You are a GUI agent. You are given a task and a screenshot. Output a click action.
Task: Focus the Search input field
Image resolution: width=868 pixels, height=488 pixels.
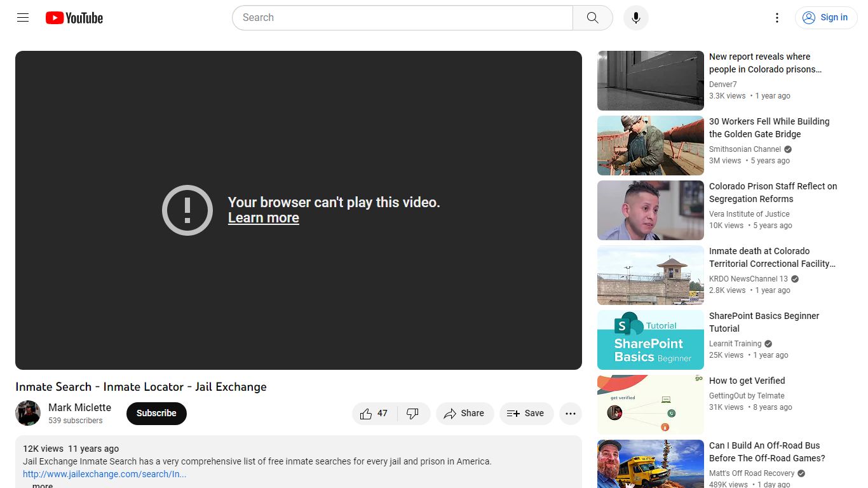pos(403,18)
